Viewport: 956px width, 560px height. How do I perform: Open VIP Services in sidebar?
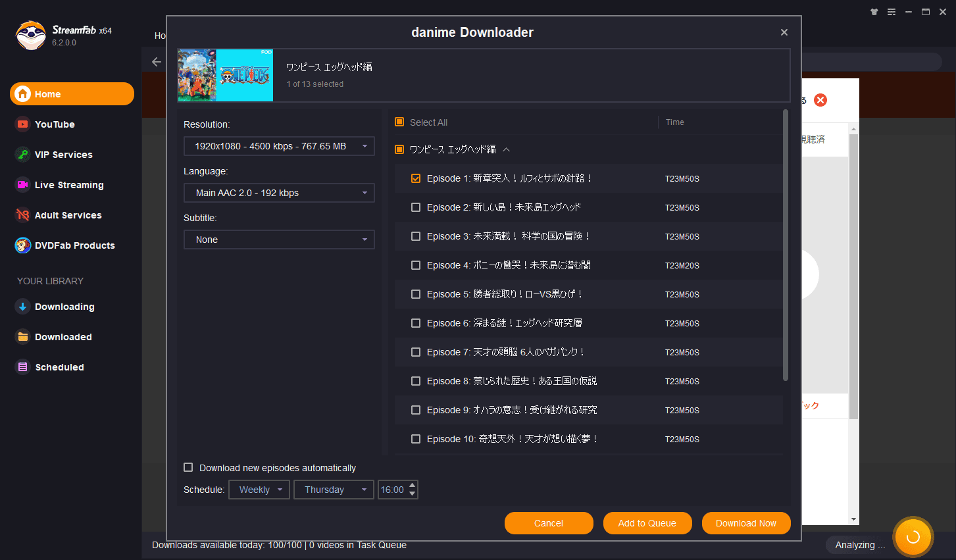pyautogui.click(x=63, y=155)
